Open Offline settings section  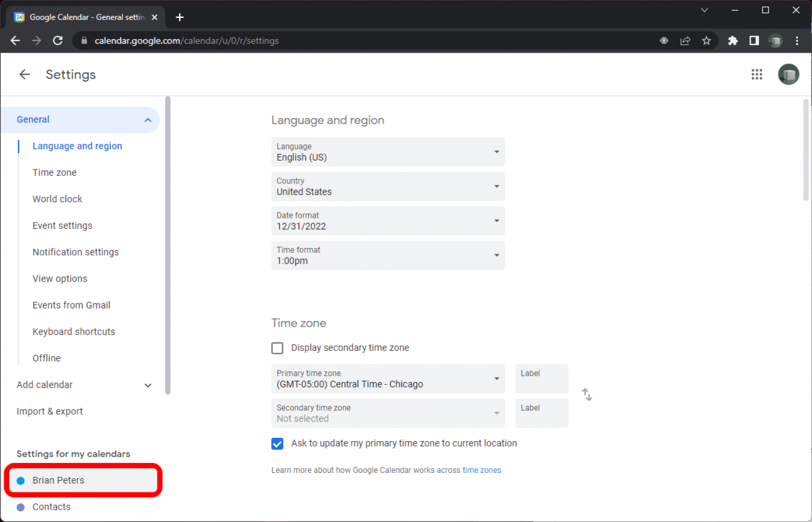coord(47,358)
